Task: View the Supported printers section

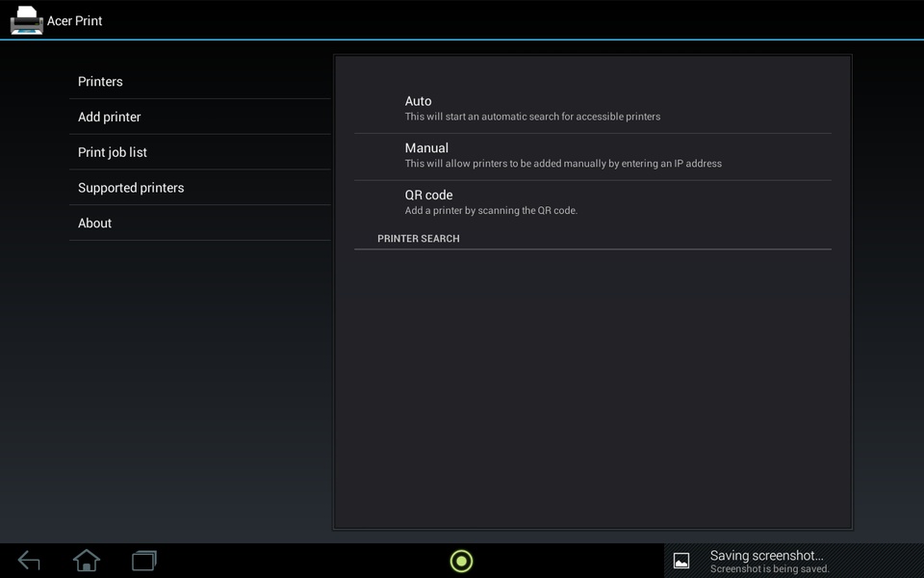Action: pyautogui.click(x=200, y=188)
